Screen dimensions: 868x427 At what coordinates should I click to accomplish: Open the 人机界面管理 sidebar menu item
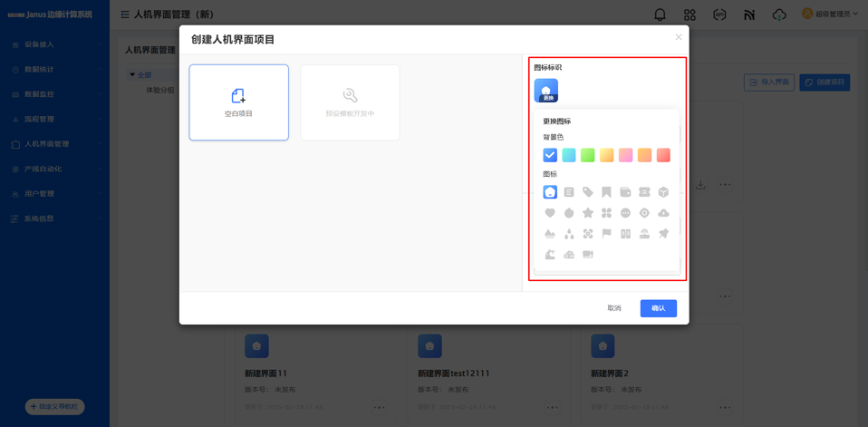(54, 144)
